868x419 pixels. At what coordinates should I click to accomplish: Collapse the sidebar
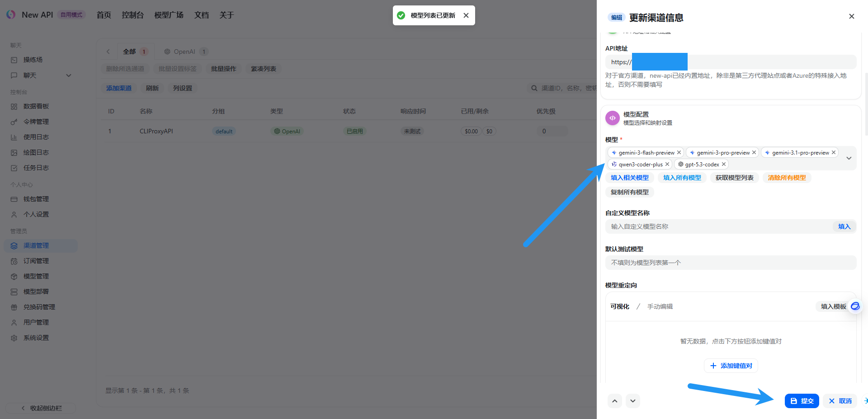[x=41, y=408]
